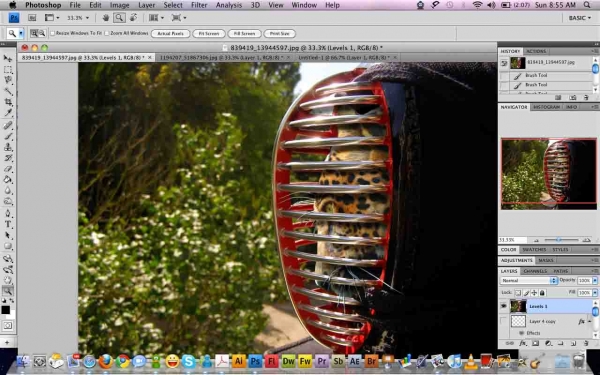Pick the Hand tool in options bar
Viewport: 600px width, 375px height.
pos(106,18)
